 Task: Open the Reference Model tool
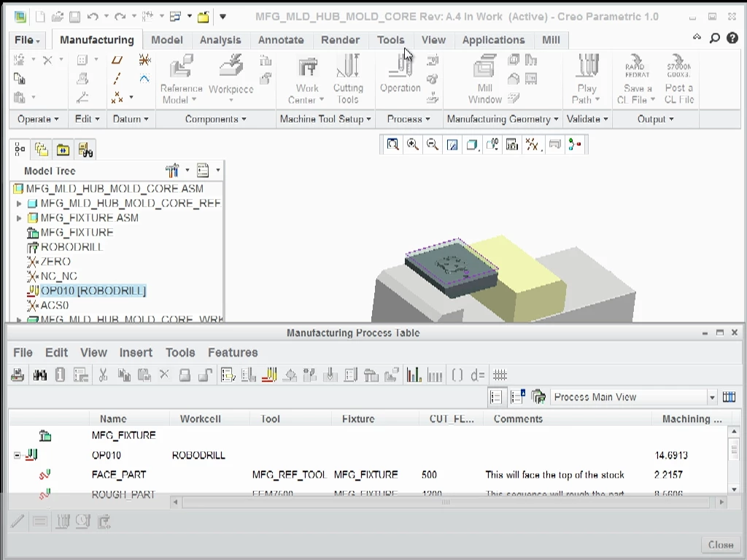(x=181, y=79)
